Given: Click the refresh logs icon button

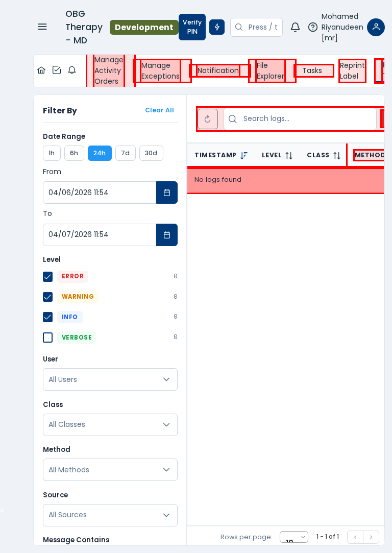Looking at the screenshot, I should (208, 119).
